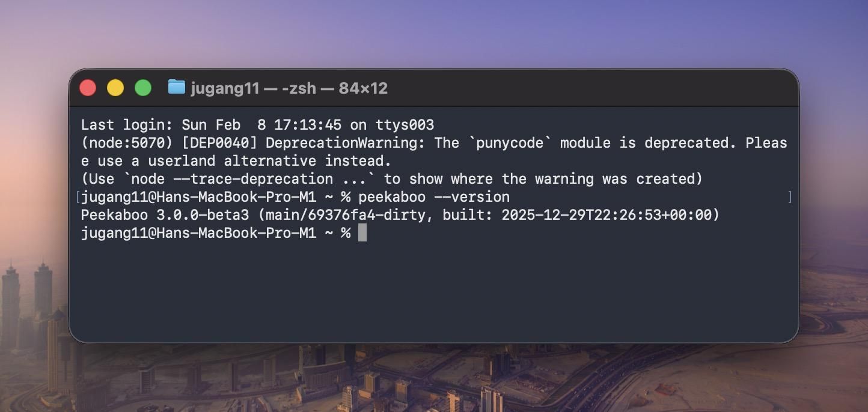Screen dimensions: 868x412
Task: Click the empty area below the last prompt
Action: click(x=433, y=288)
